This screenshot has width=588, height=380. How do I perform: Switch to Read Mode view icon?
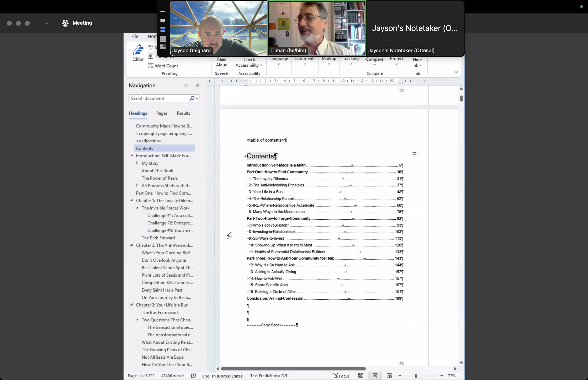[x=361, y=376]
